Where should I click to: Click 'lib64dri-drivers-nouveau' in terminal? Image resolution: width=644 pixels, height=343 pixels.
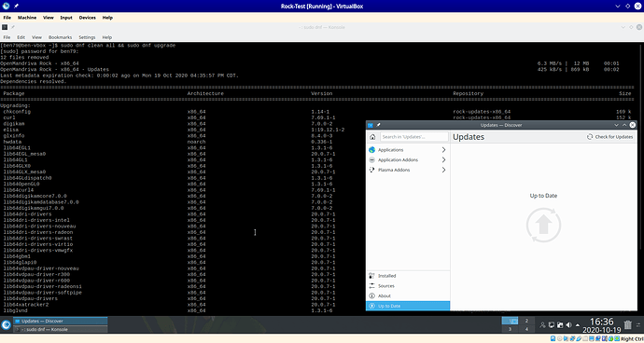tap(39, 226)
